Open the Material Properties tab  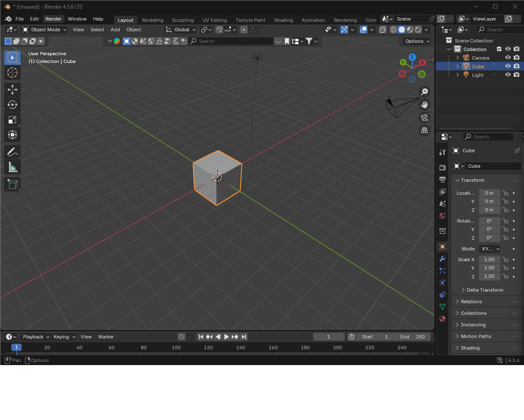[x=442, y=319]
